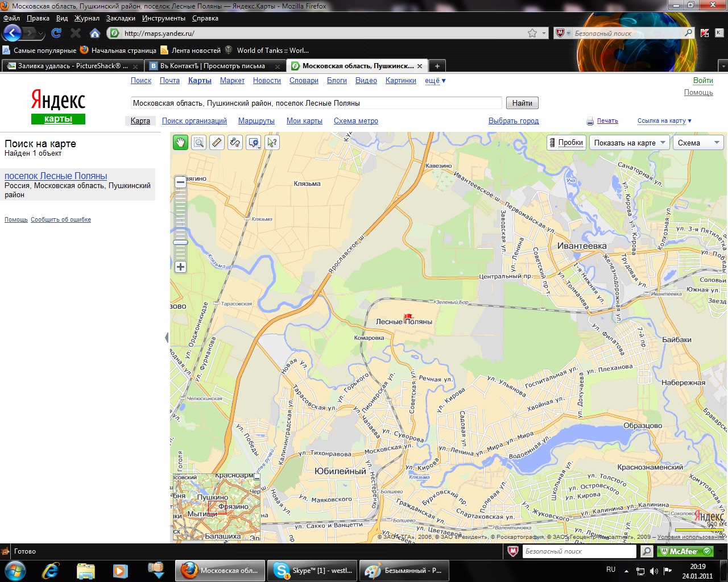Select the route drawing tool

235,142
